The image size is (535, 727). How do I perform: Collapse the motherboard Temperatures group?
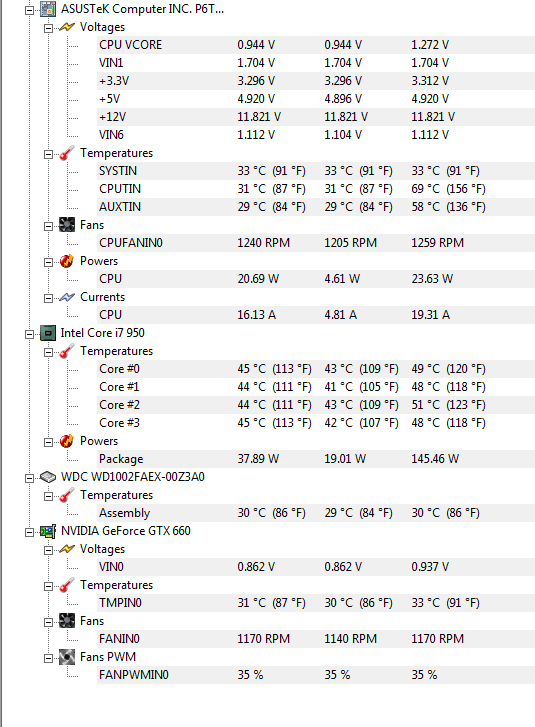(x=48, y=154)
